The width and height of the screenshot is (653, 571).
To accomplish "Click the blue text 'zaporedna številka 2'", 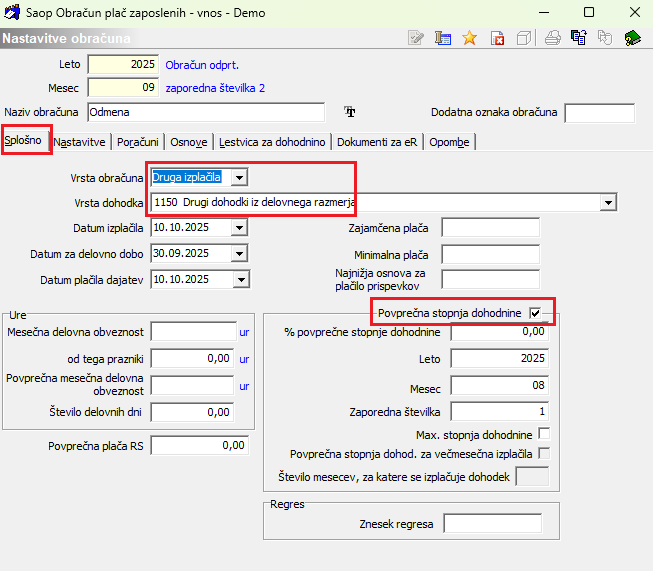I will point(215,88).
